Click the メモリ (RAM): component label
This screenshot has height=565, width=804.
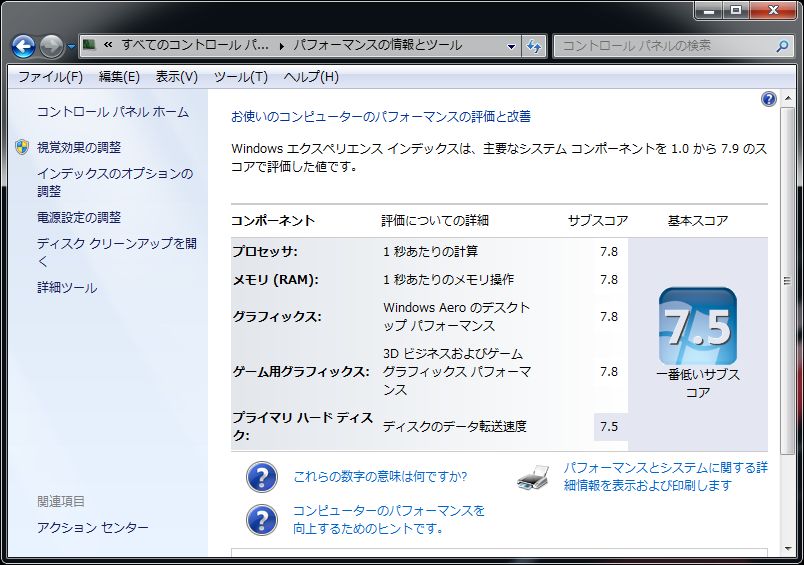[276, 280]
